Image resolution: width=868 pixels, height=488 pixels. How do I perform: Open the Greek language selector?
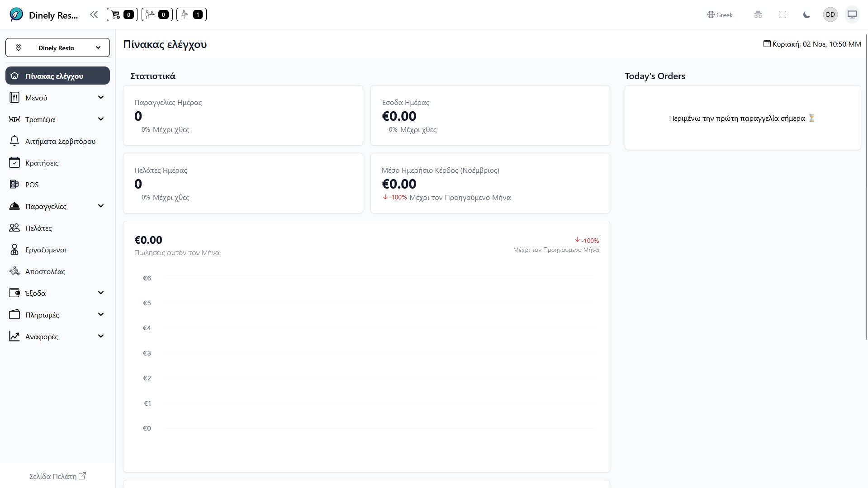click(x=719, y=14)
